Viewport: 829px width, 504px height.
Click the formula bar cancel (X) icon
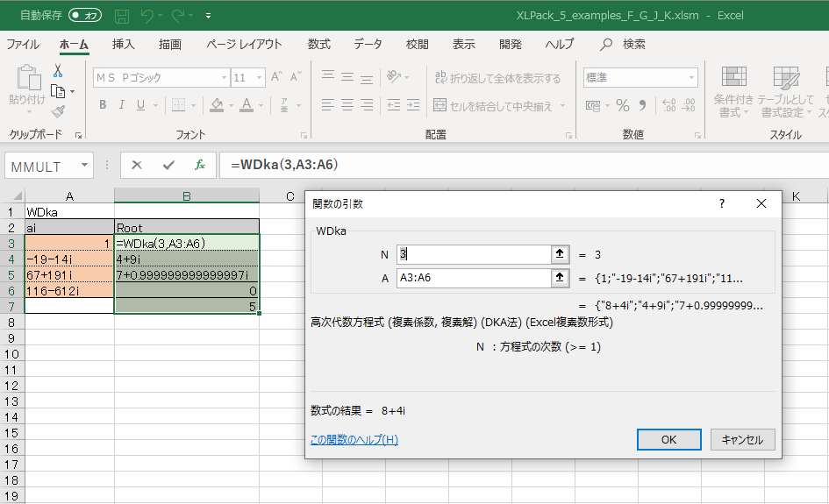(137, 165)
